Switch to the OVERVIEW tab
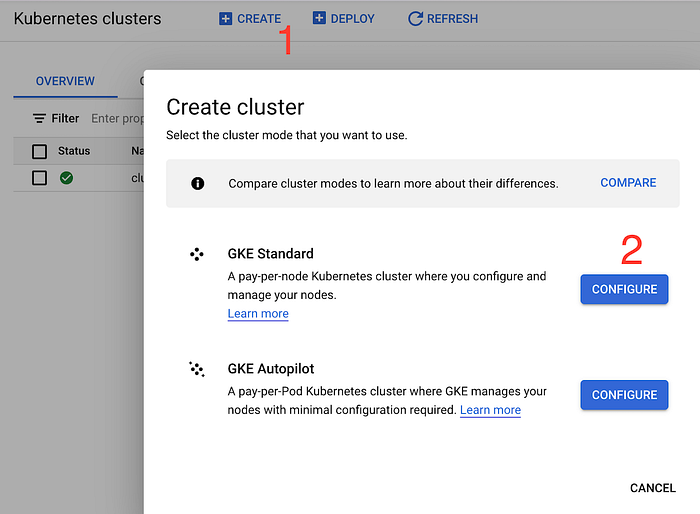 (x=65, y=81)
